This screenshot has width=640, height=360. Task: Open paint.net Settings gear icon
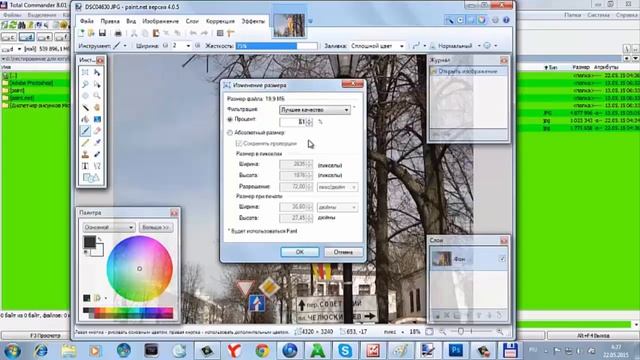[x=495, y=20]
